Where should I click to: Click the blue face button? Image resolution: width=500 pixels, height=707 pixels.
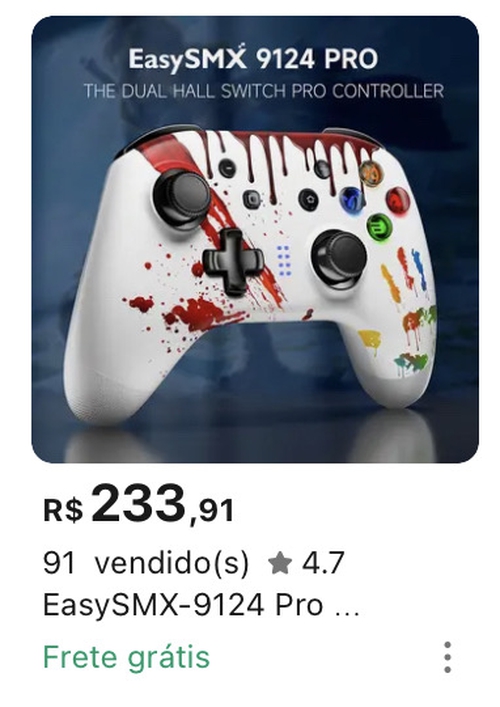point(351,199)
